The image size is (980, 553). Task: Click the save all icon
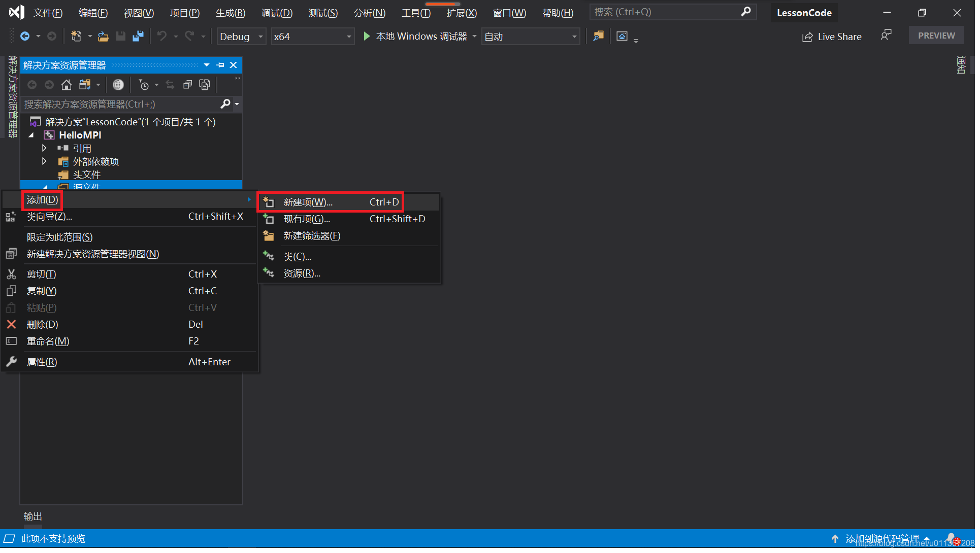[x=138, y=36]
